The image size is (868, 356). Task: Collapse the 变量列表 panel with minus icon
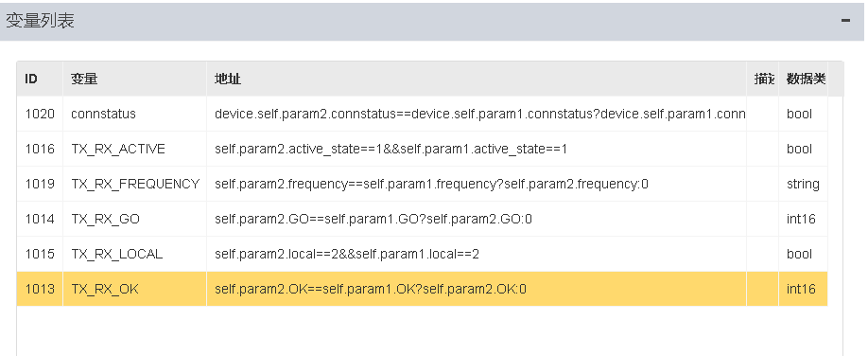[x=845, y=21]
